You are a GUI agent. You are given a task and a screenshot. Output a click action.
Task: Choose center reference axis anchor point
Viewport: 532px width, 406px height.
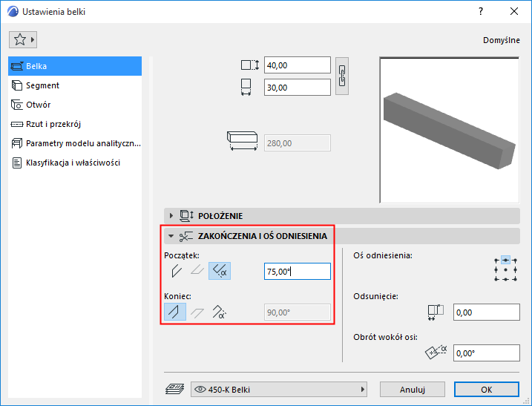click(505, 270)
